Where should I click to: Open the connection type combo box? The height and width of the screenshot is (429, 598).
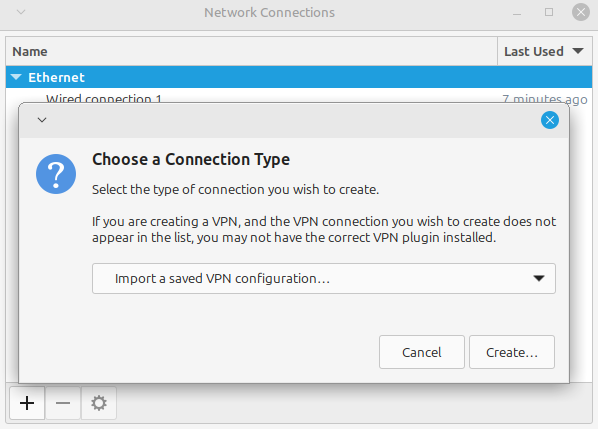click(324, 278)
